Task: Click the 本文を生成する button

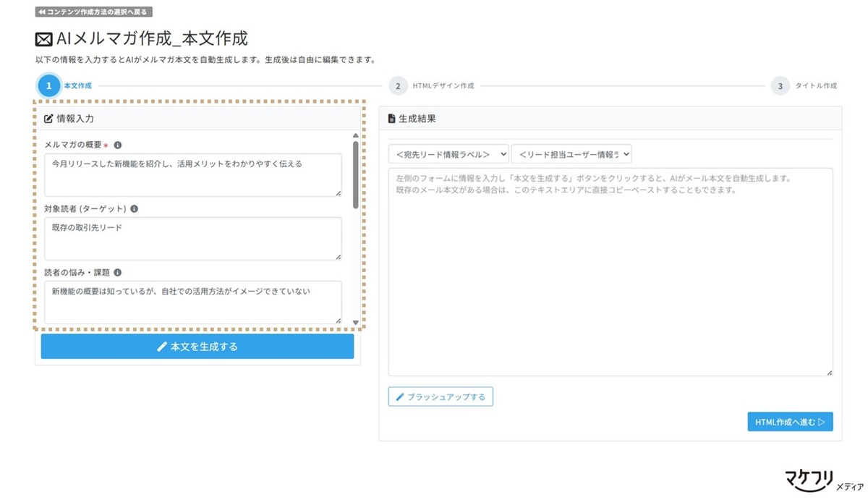Action: pos(197,346)
